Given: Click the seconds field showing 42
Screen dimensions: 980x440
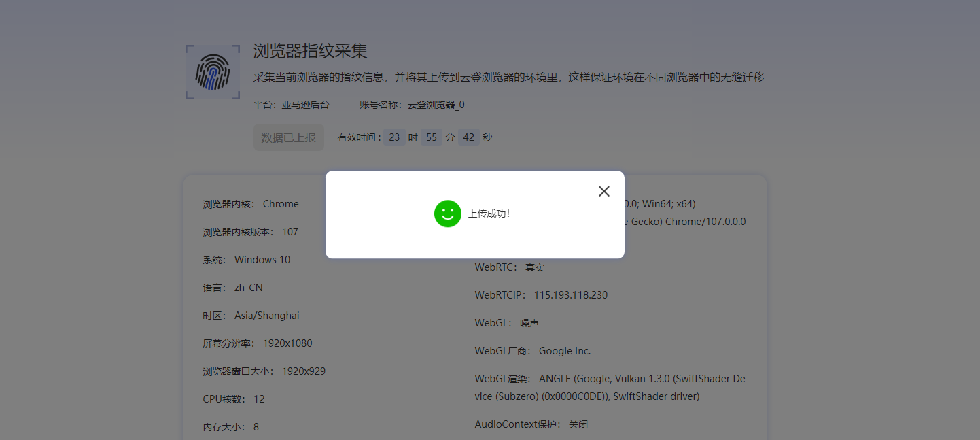Looking at the screenshot, I should (x=468, y=137).
